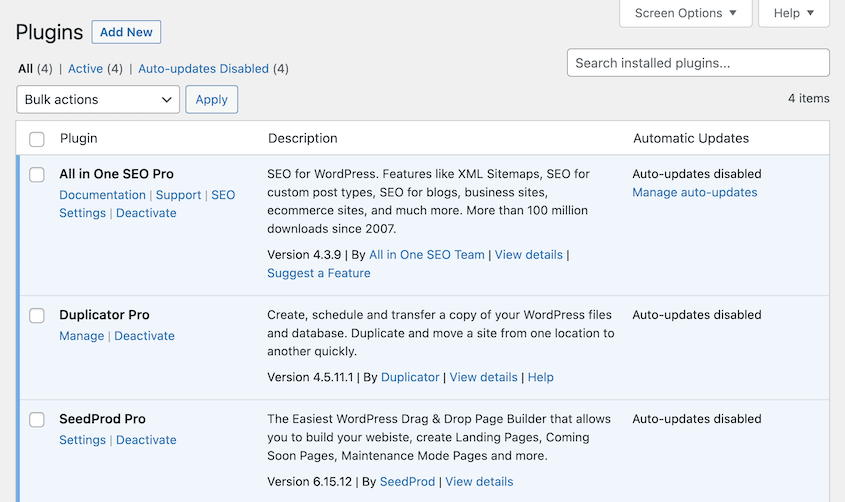845x502 pixels.
Task: View details for Duplicator Pro
Action: (483, 378)
